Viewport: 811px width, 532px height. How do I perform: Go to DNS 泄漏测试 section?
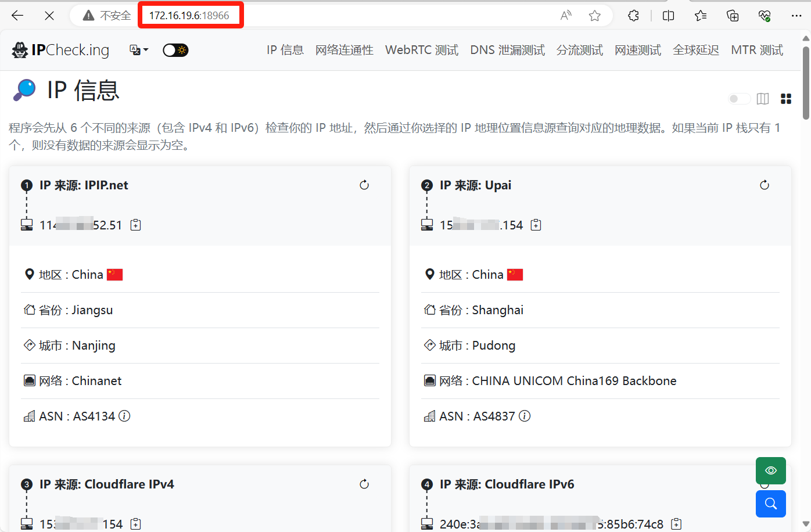507,51
